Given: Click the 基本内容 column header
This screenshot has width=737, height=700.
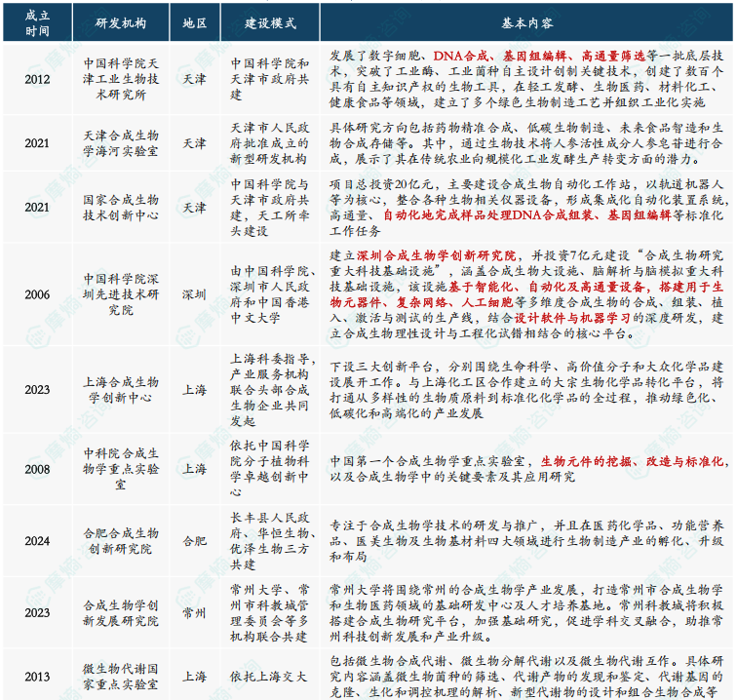Looking at the screenshot, I should tap(526, 23).
